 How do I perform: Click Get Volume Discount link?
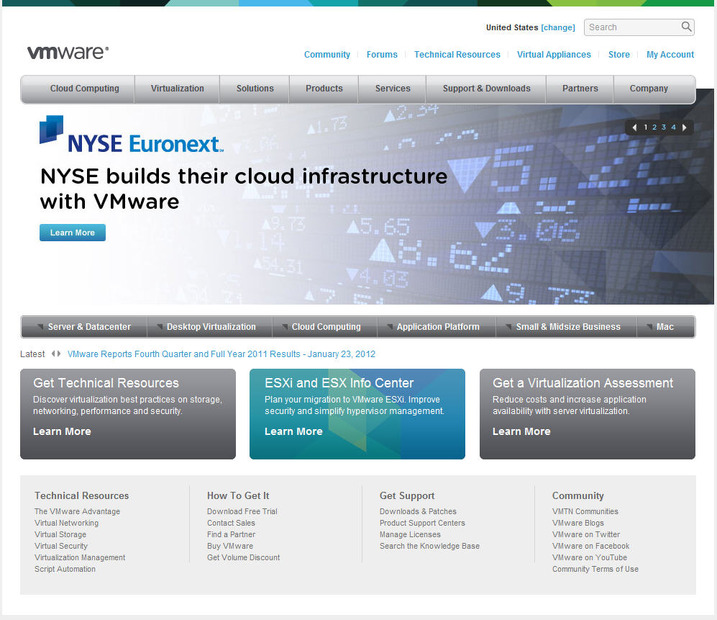[x=243, y=557]
